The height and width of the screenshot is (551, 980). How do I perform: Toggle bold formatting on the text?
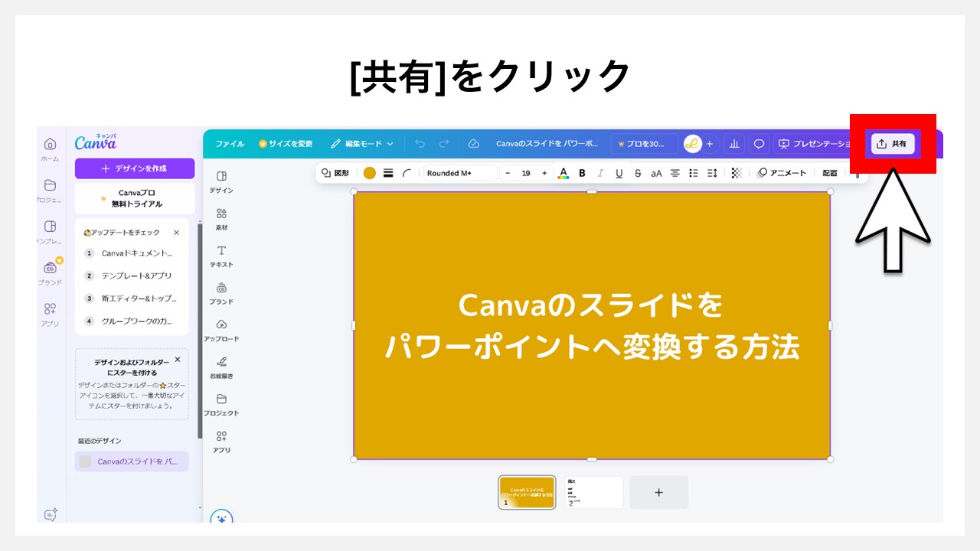[x=582, y=173]
